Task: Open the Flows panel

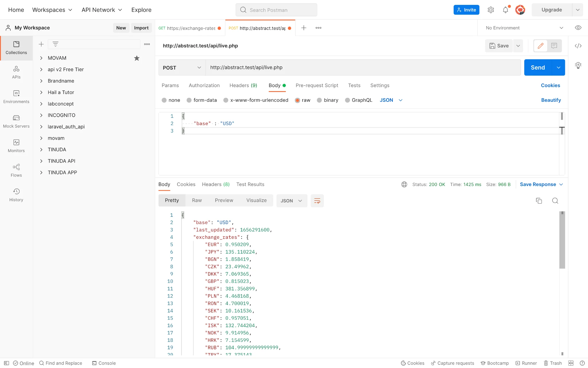Action: pos(16,170)
